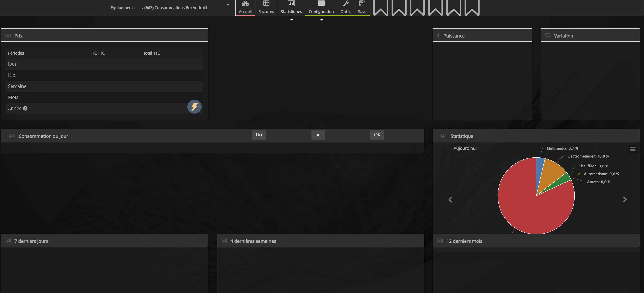Expand the caret below Configuration
Image resolution: width=644 pixels, height=293 pixels.
coord(321,20)
